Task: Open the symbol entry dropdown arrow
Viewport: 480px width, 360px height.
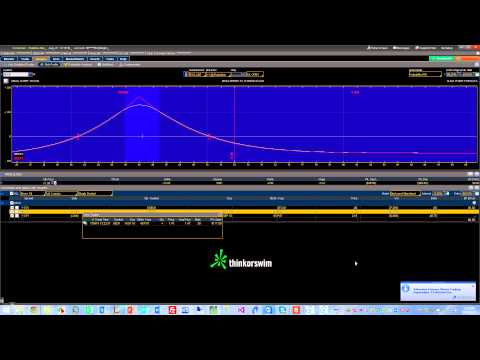Action: (x=31, y=74)
